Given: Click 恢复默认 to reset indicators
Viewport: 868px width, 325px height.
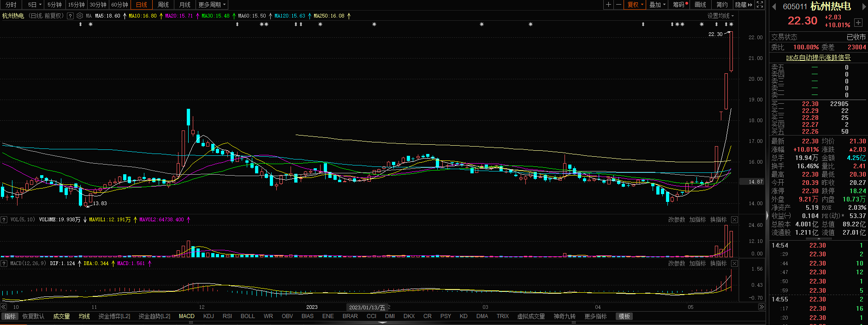Looking at the screenshot, I should (33, 316).
